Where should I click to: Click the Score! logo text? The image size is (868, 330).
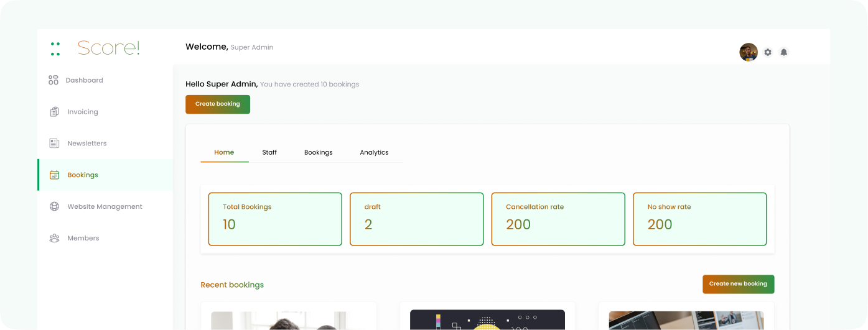pyautogui.click(x=109, y=48)
